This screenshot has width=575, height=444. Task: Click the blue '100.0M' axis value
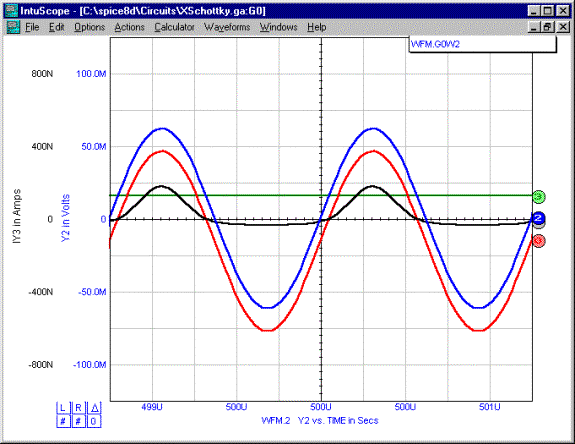(x=91, y=74)
